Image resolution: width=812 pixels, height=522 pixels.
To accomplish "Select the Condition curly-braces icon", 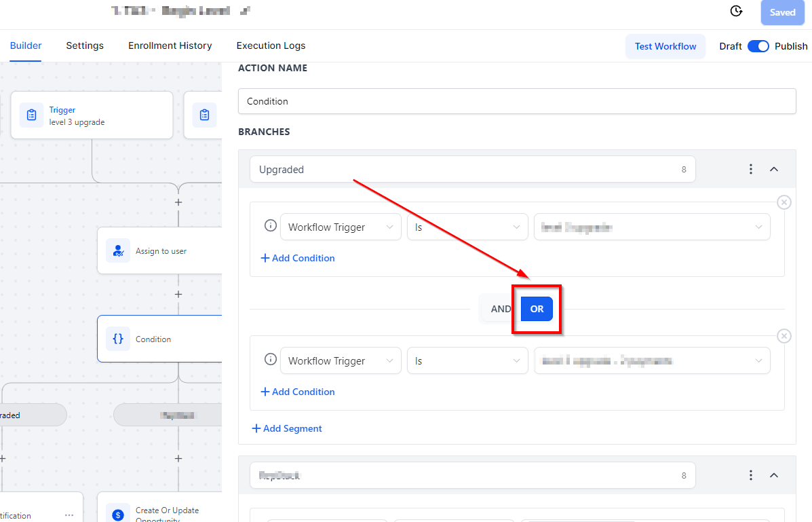I will [118, 339].
